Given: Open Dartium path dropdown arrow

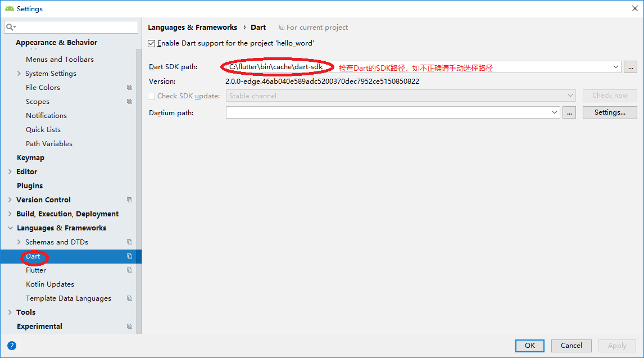Looking at the screenshot, I should [x=555, y=112].
